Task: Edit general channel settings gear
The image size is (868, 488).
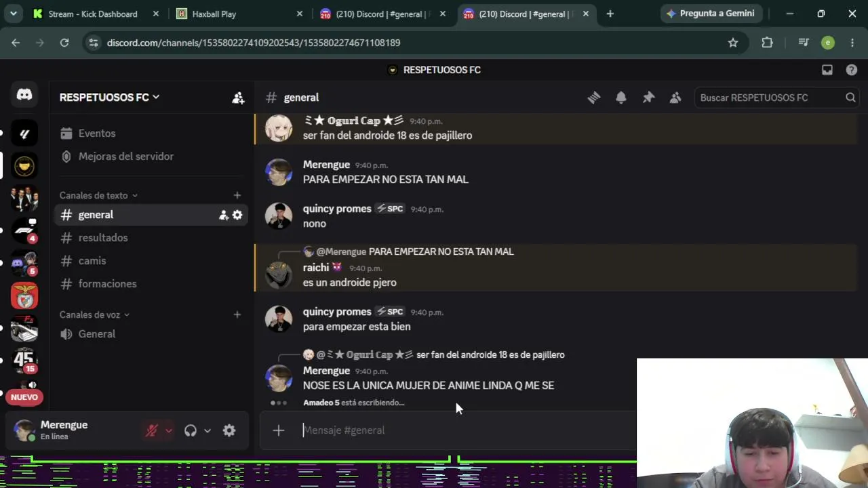Action: pos(237,215)
